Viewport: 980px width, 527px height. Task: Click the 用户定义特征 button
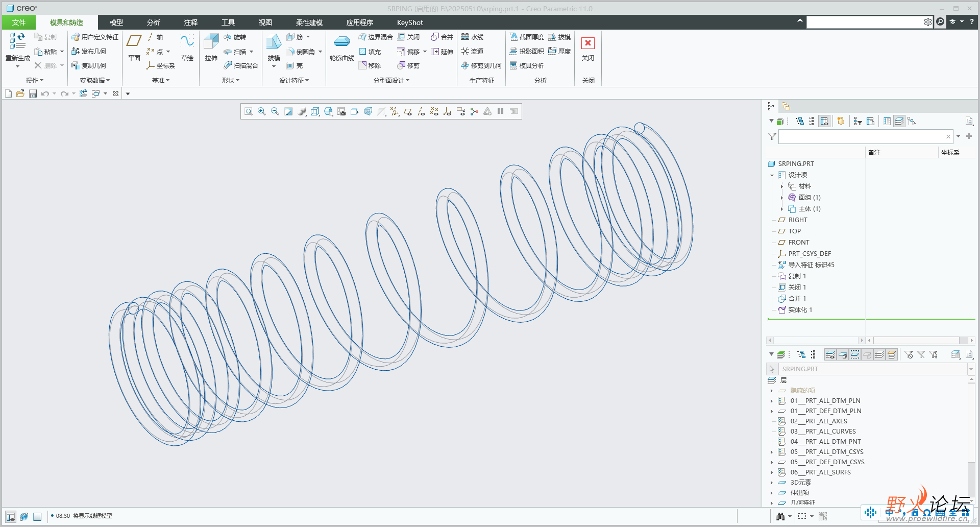95,37
